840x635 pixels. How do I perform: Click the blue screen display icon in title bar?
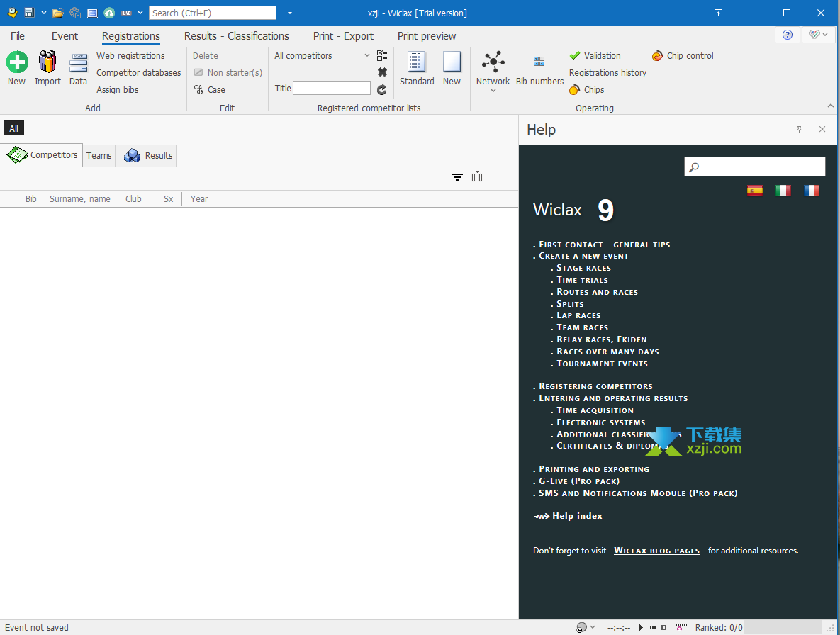(x=92, y=13)
